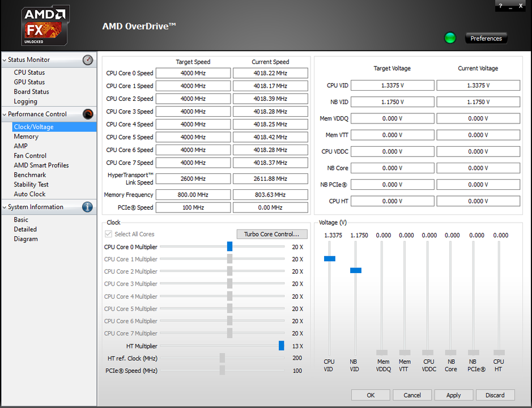This screenshot has width=532, height=408.
Task: Click the Mem VTT voltage slider handle
Action: click(x=405, y=352)
